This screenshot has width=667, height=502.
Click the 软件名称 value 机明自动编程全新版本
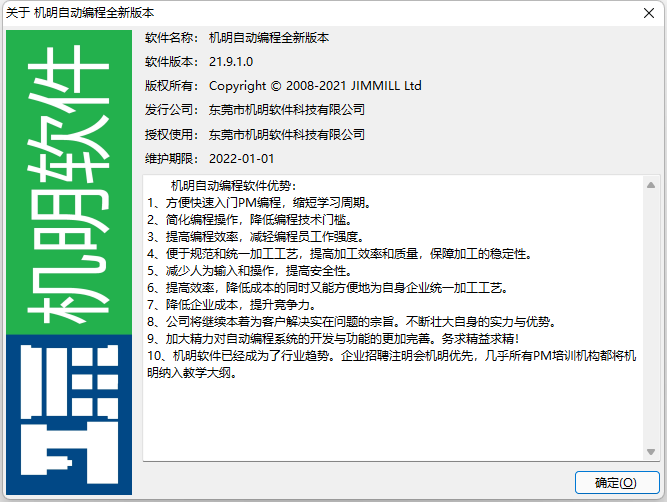(x=269, y=38)
